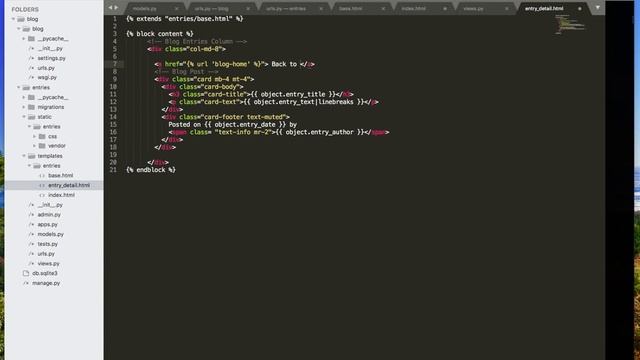640x360 pixels.
Task: Switch to the base.html tab
Action: 350,9
